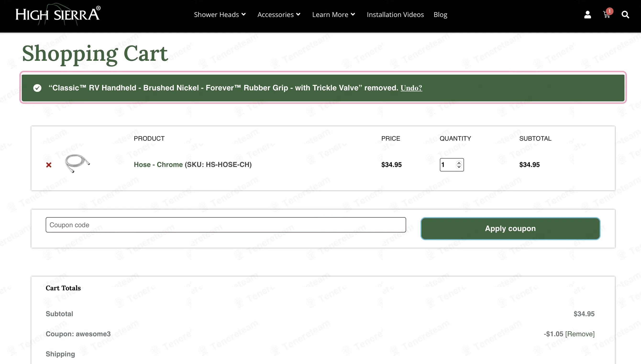Click the High Sierra logo
Screen dimensions: 641x364
pyautogui.click(x=58, y=15)
